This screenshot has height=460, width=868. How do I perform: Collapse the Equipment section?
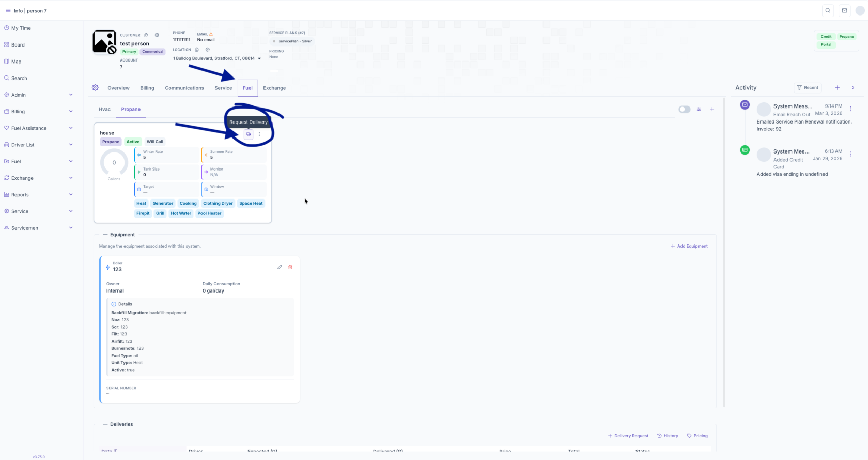pyautogui.click(x=105, y=235)
